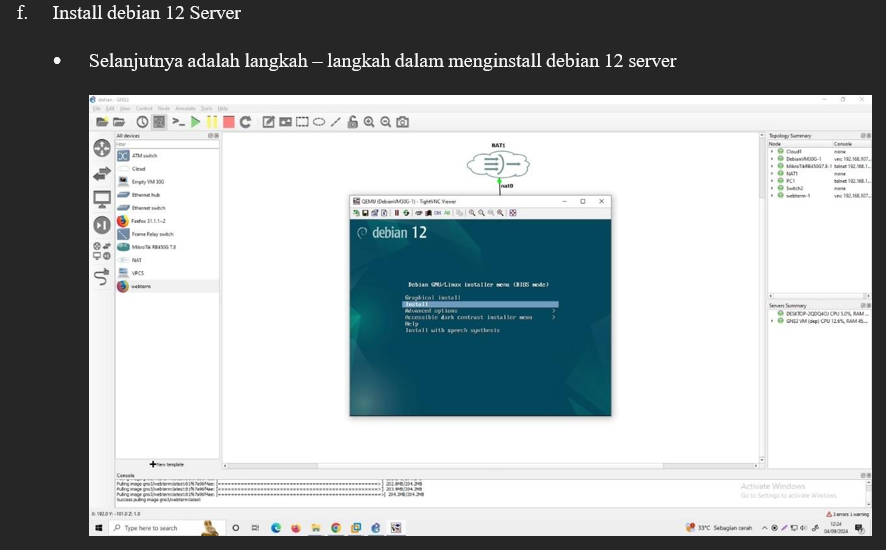Select the Add a note tool
This screenshot has height=550, width=886.
tap(268, 122)
